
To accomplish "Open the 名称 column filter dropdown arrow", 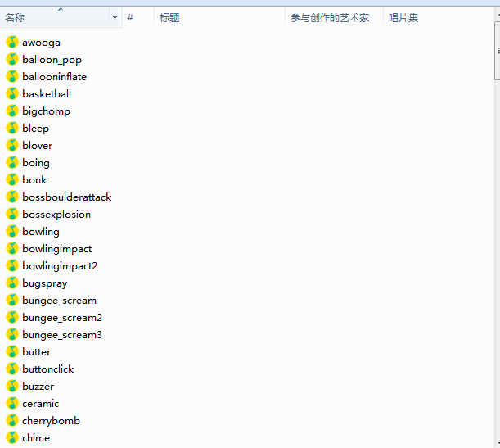I will pyautogui.click(x=115, y=17).
